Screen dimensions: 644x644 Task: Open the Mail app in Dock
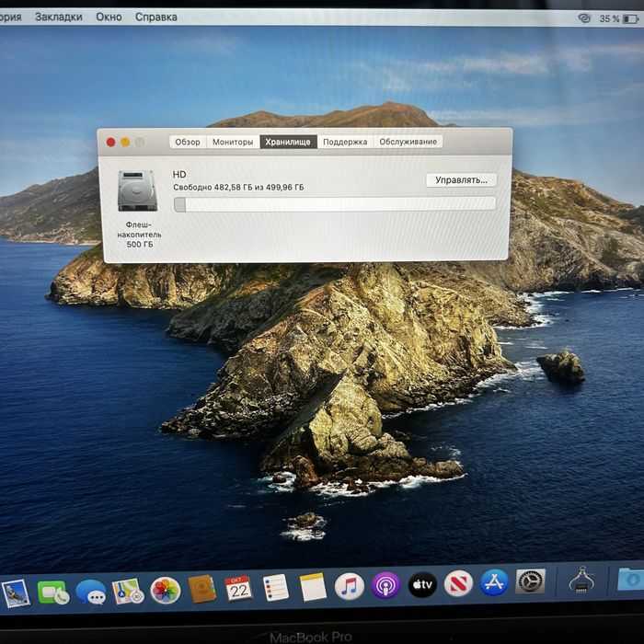point(16,592)
